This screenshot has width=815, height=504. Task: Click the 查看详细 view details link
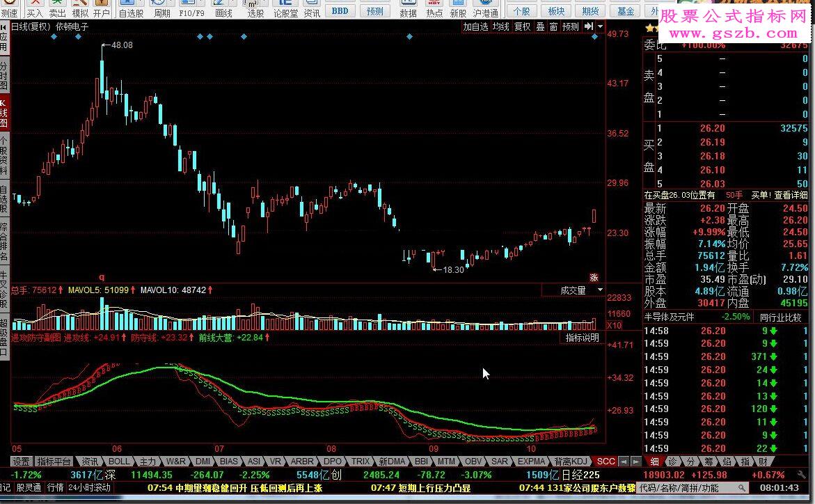pos(791,195)
